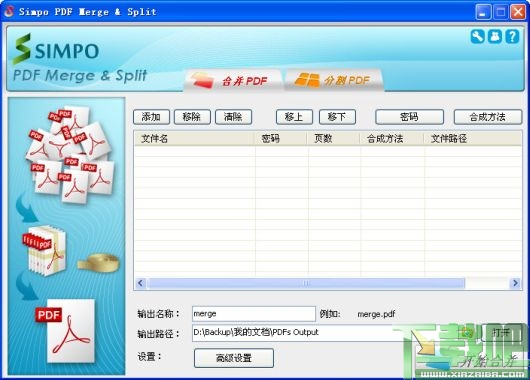Click the final PDF document image

pyautogui.click(x=66, y=331)
